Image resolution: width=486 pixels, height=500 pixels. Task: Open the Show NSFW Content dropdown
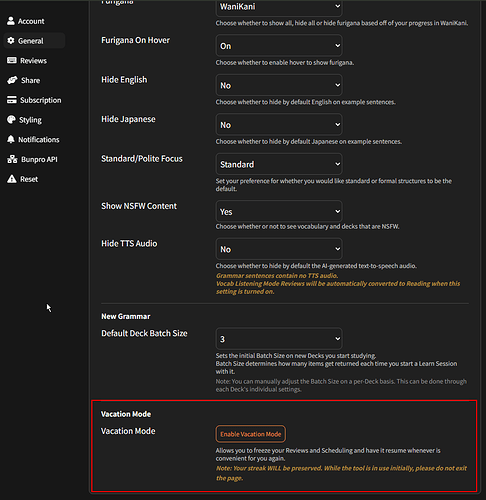pyautogui.click(x=279, y=211)
